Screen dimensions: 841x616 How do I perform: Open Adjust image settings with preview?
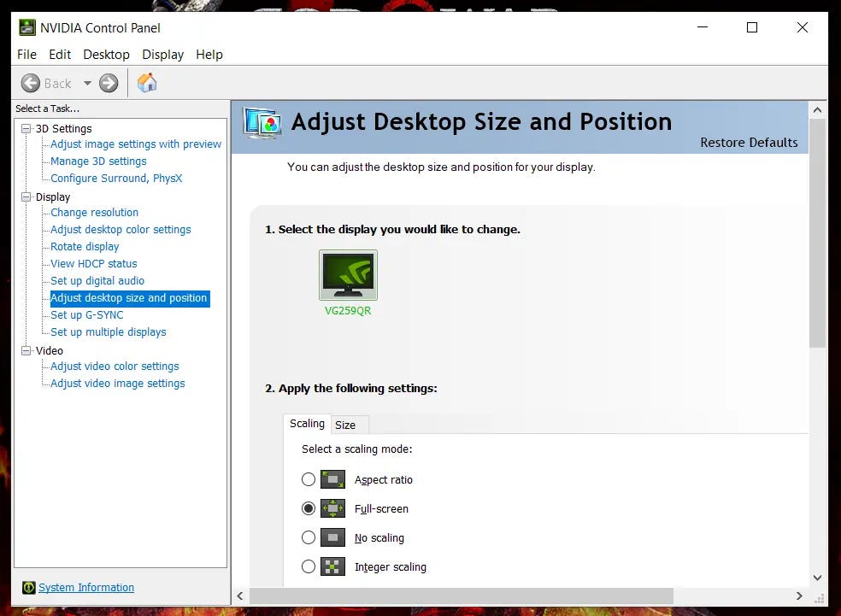(x=136, y=144)
